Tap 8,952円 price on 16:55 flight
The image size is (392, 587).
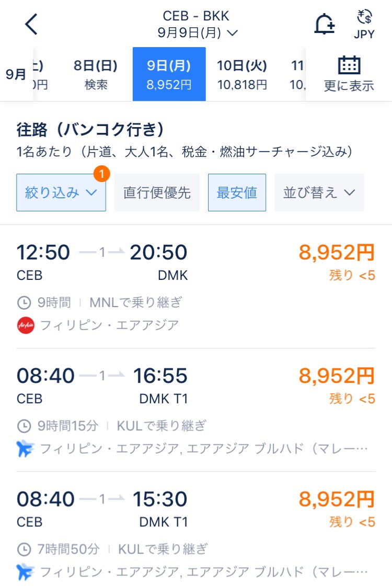[337, 376]
